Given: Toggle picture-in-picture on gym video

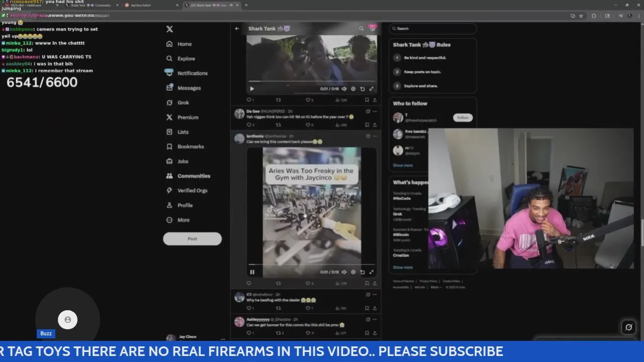Looking at the screenshot, I should [x=362, y=272].
